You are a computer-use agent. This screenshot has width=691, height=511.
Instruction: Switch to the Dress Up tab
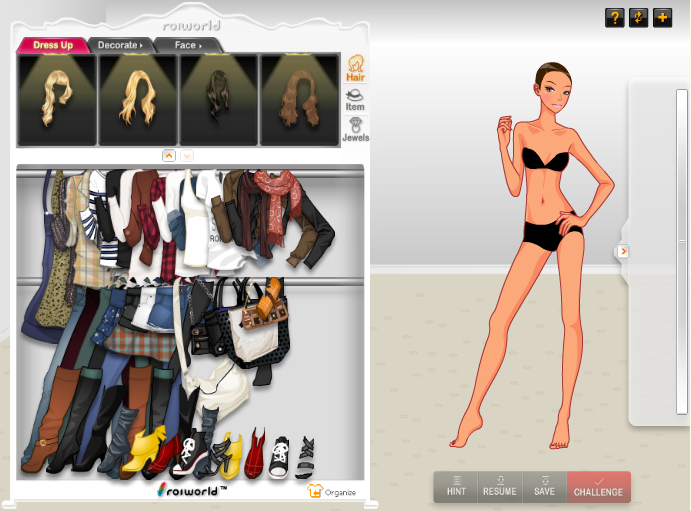(x=52, y=45)
